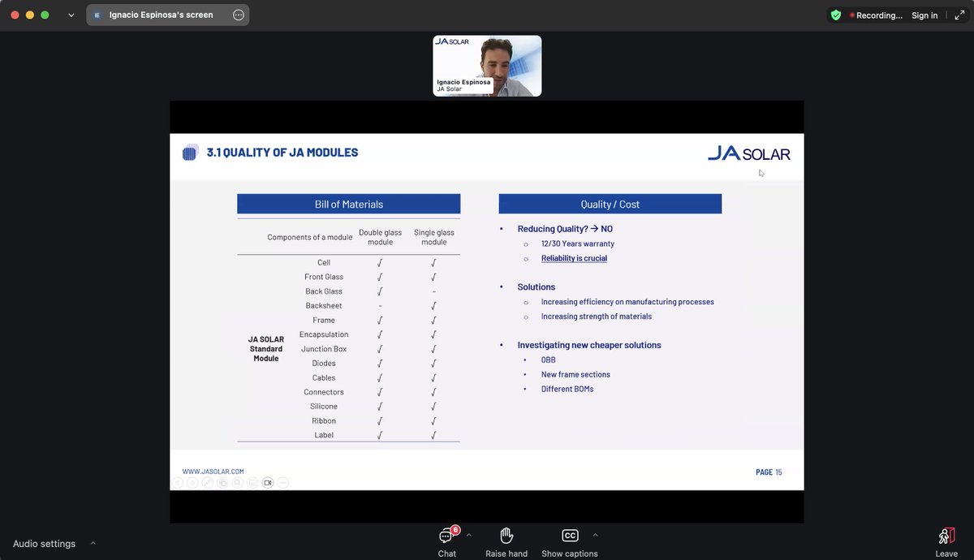The height and width of the screenshot is (560, 974).
Task: Click the camera icon in slide controls
Action: (268, 482)
